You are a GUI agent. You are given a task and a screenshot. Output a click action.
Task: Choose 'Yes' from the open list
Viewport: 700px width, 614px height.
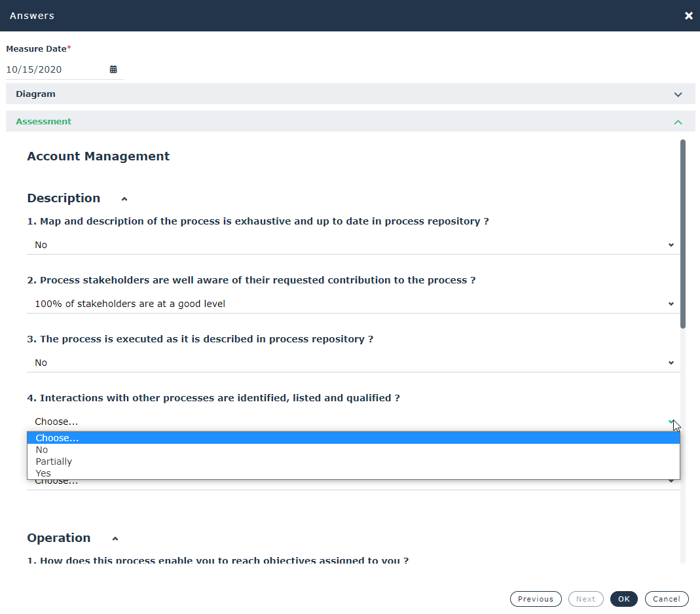click(x=43, y=473)
